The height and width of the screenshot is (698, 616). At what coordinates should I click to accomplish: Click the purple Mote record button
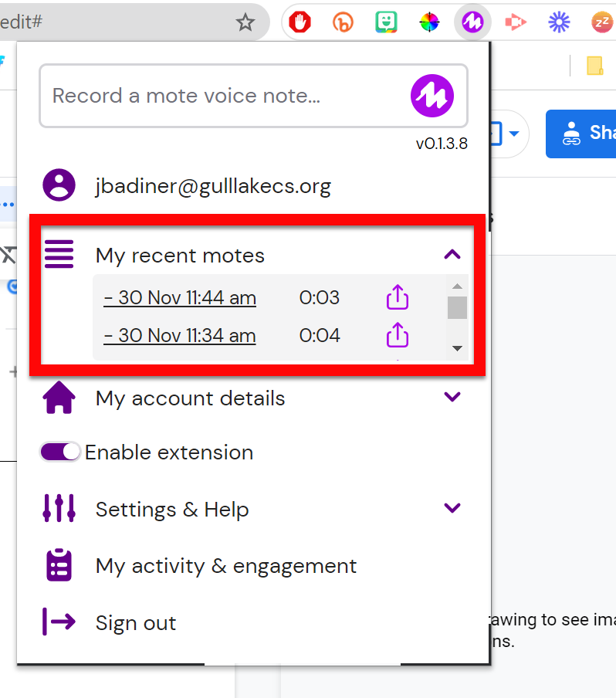[432, 96]
